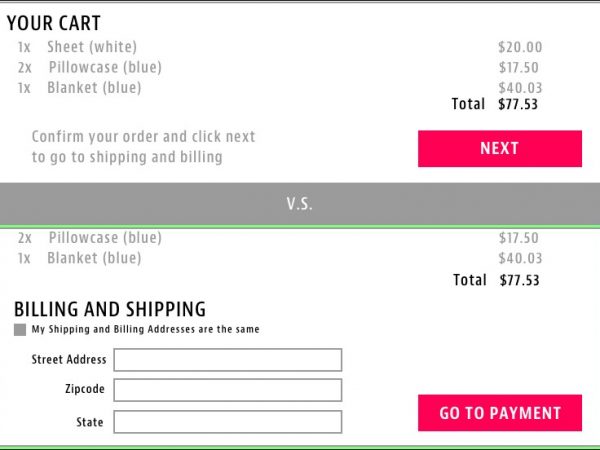Click the lower panel Total $77.53
The image size is (600, 450).
(x=495, y=280)
